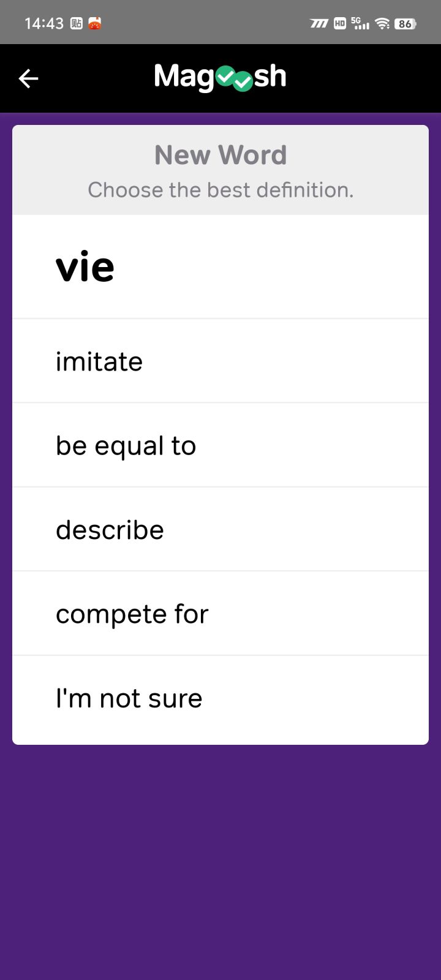Choose "be equal to" as the answer
Viewport: 441px width, 980px height.
click(x=221, y=445)
